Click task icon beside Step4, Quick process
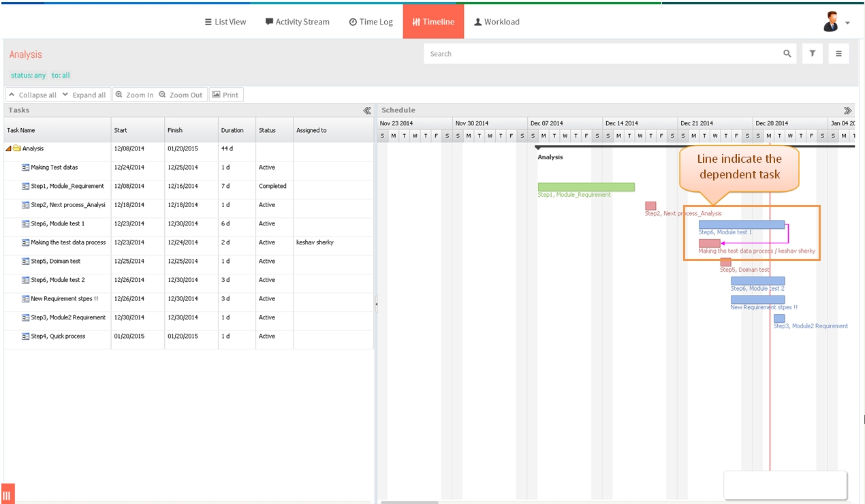The width and height of the screenshot is (865, 504). [26, 336]
